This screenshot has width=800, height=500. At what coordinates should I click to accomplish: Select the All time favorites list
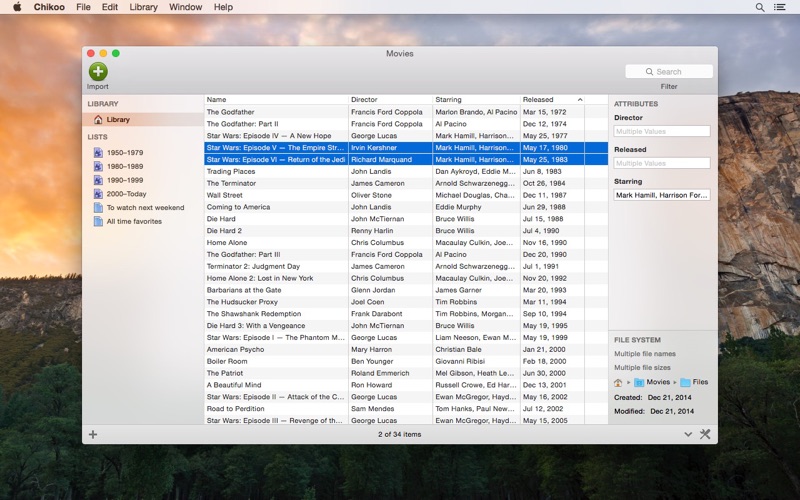point(143,221)
